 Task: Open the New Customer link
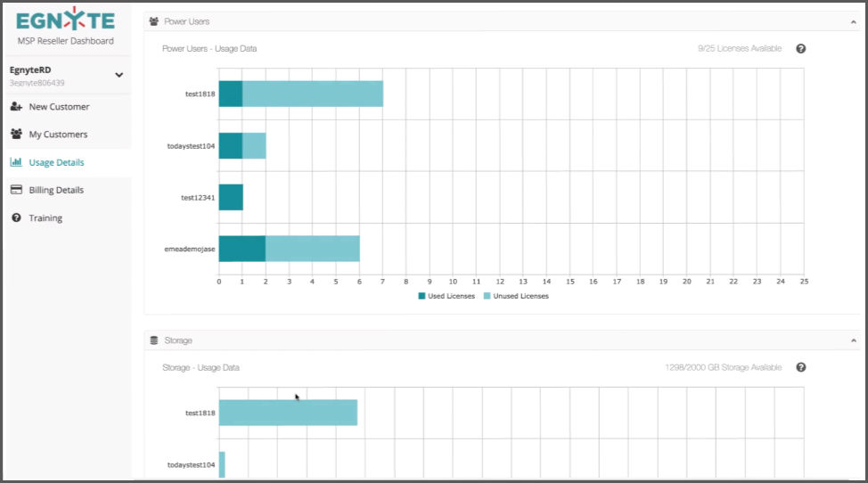click(x=59, y=107)
